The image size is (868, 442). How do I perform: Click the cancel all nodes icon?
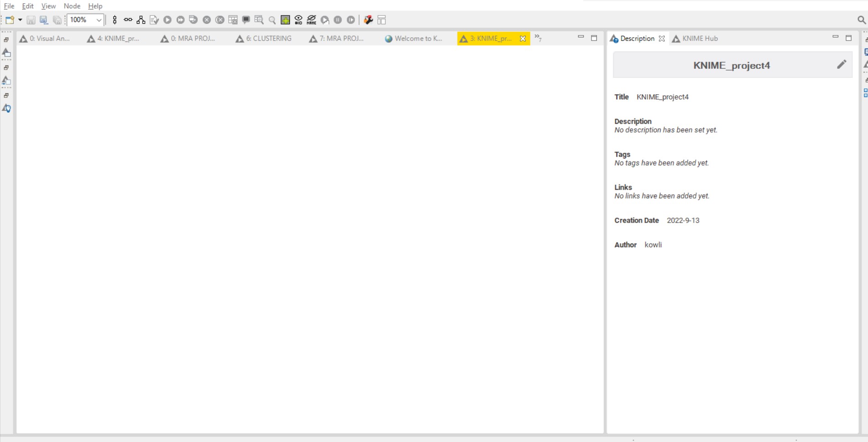220,20
